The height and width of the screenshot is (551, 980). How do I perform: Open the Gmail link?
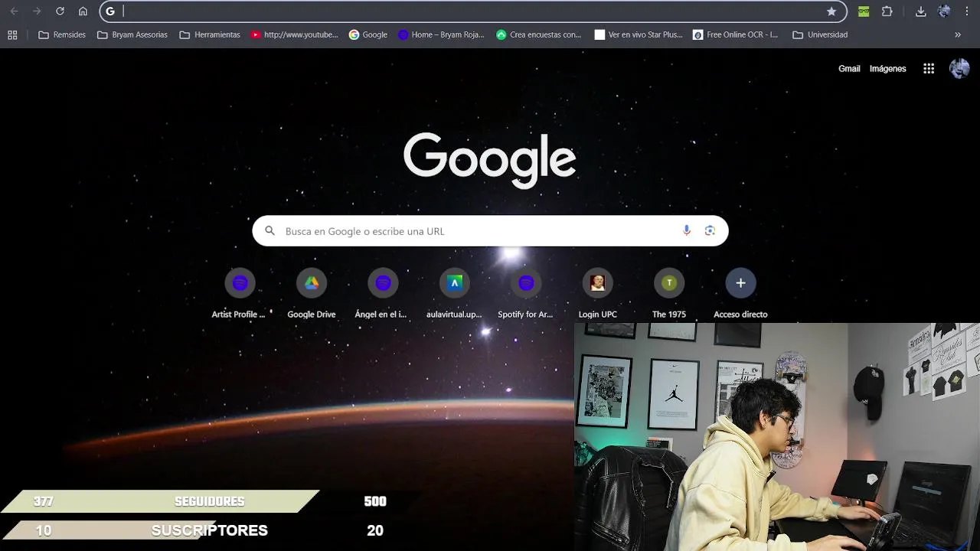pos(849,69)
